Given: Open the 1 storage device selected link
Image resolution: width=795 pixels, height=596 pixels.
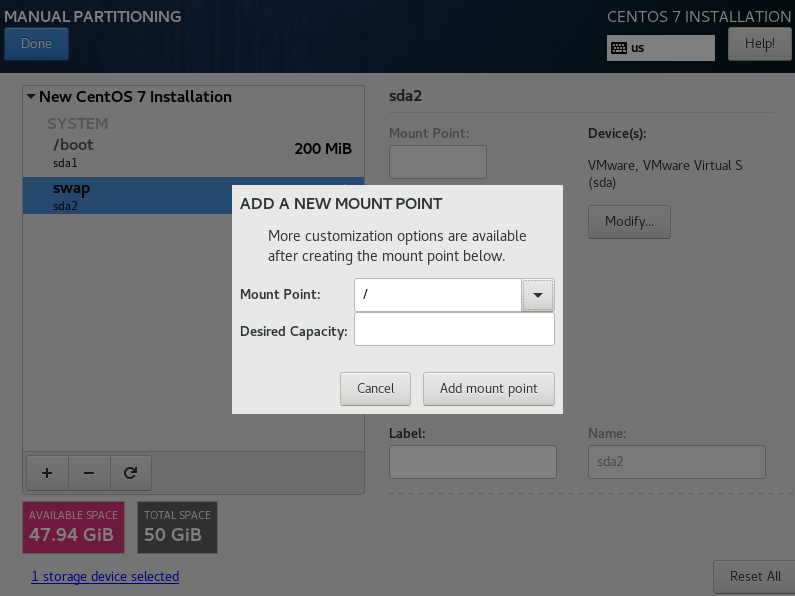Looking at the screenshot, I should tap(105, 577).
